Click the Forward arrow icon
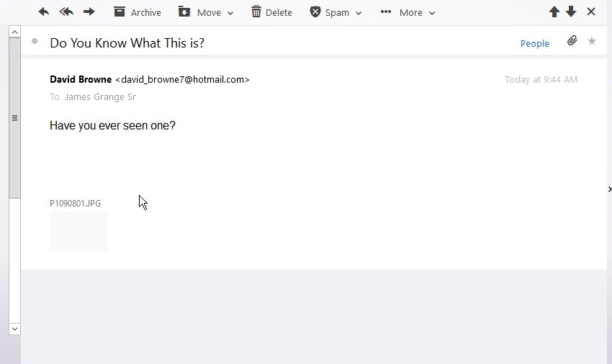612x364 pixels. tap(89, 12)
